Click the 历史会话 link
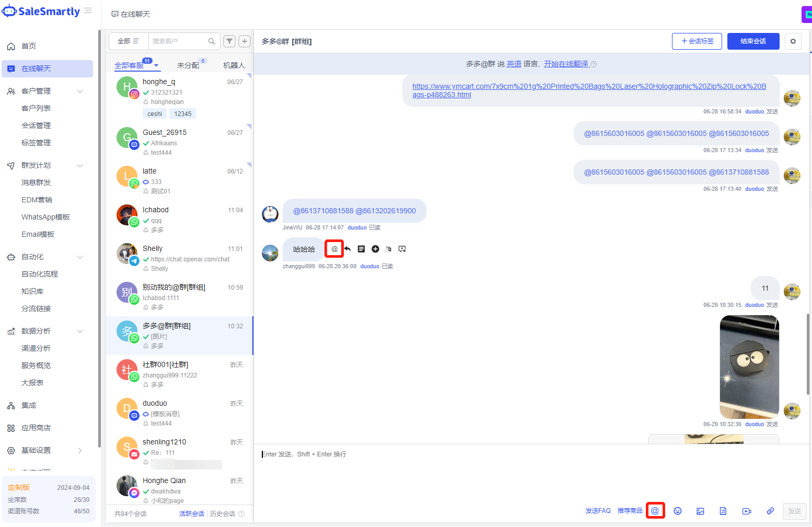 223,514
